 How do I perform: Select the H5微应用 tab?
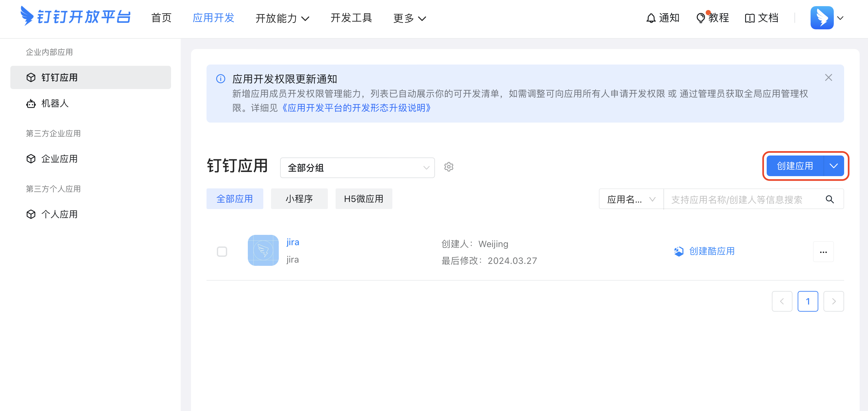tap(363, 199)
